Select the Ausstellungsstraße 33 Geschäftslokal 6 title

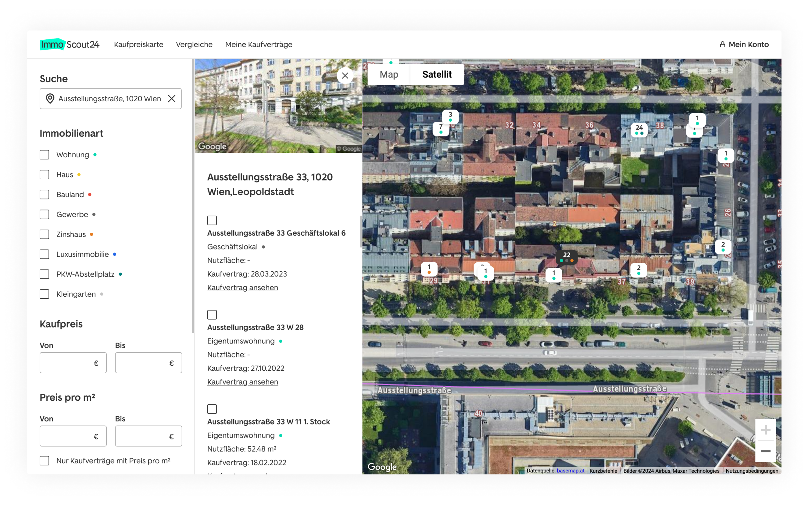point(277,233)
